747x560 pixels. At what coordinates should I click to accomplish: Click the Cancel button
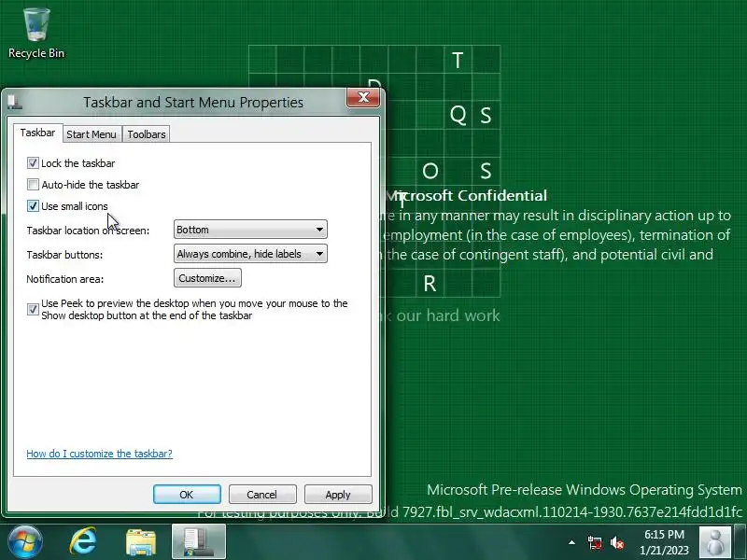point(262,495)
